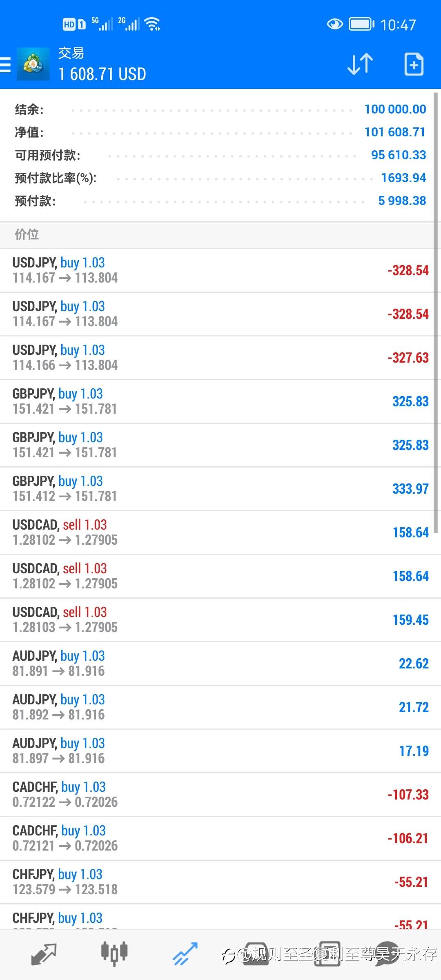Tap the eye comfort icon in status bar

335,24
